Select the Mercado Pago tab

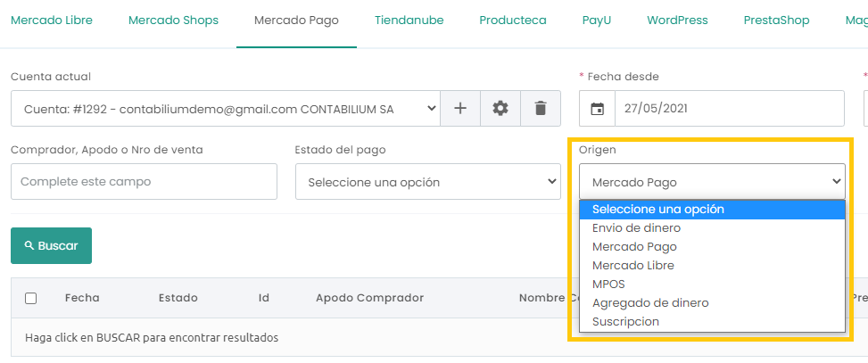(296, 21)
